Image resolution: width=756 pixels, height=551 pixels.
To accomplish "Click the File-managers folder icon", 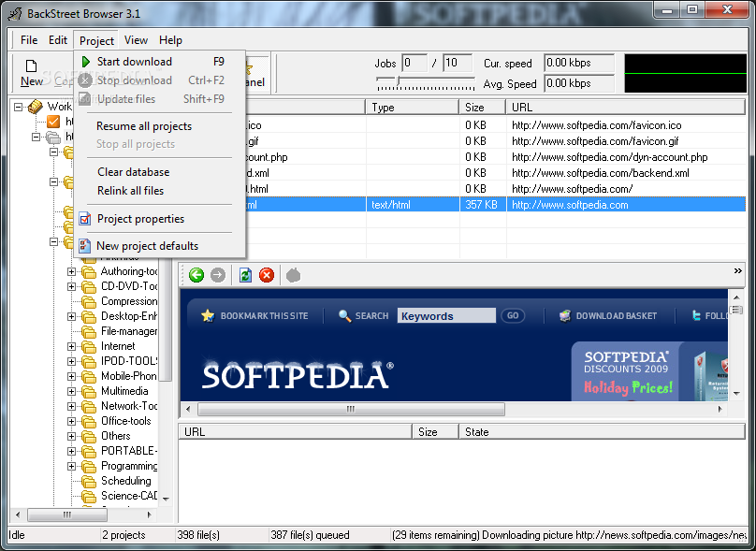I will [89, 332].
